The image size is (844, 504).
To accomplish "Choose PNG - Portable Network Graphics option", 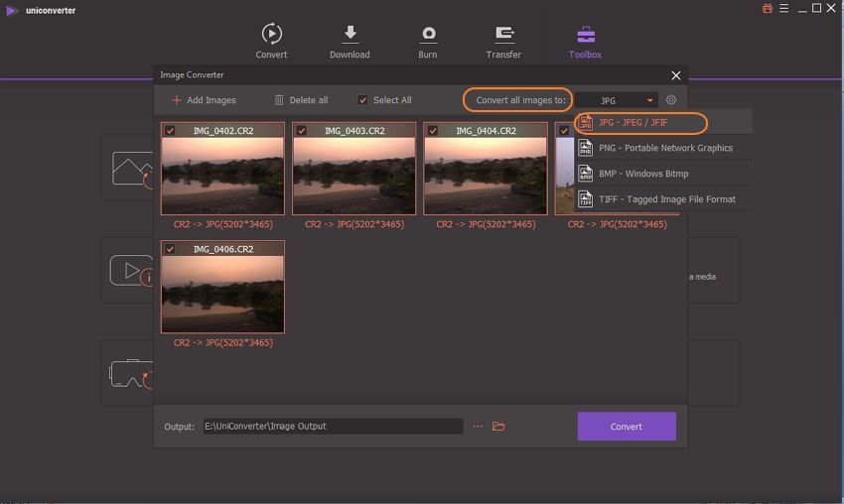I will pos(664,148).
